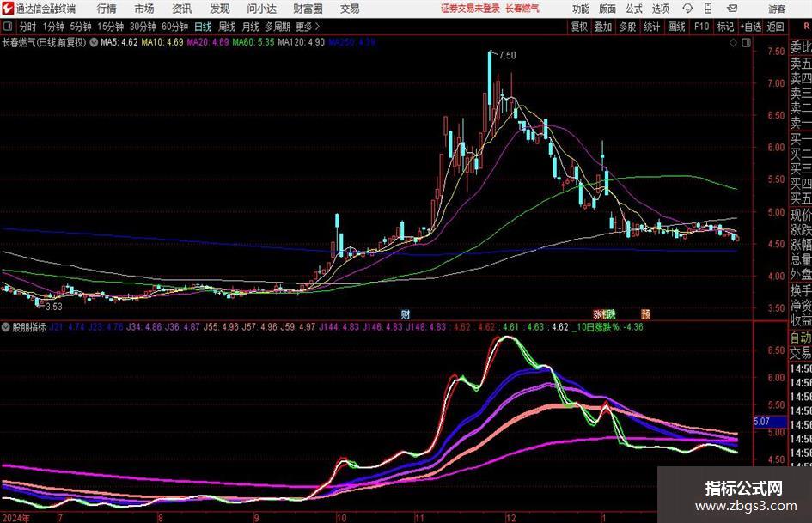Switch to 5分钟 chart period
The height and width of the screenshot is (523, 812).
[81, 27]
